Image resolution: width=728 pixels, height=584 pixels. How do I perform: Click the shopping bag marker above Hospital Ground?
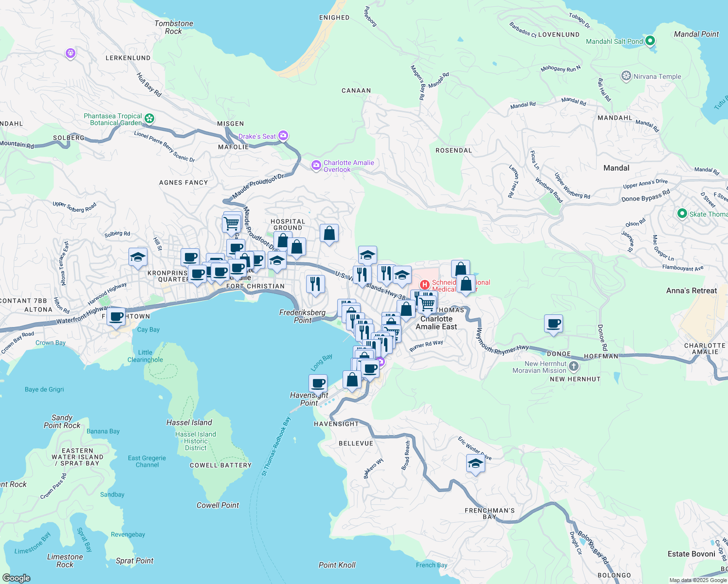pos(329,234)
